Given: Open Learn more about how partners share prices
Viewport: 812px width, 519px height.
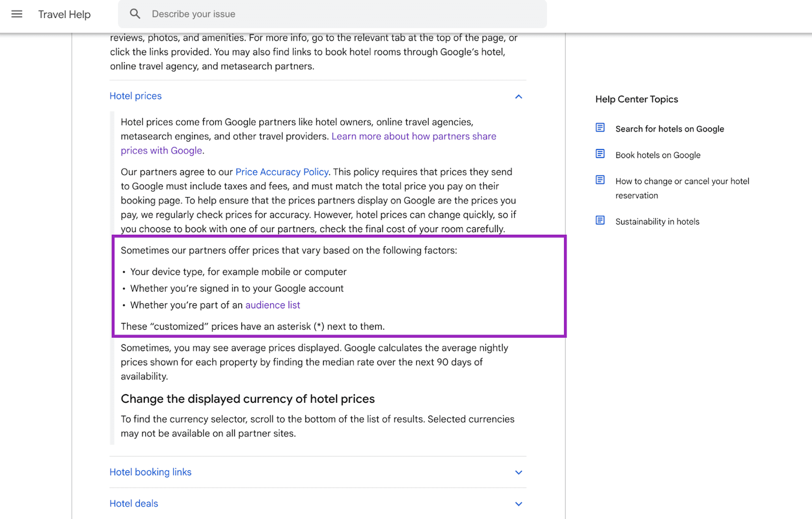Looking at the screenshot, I should (x=413, y=136).
